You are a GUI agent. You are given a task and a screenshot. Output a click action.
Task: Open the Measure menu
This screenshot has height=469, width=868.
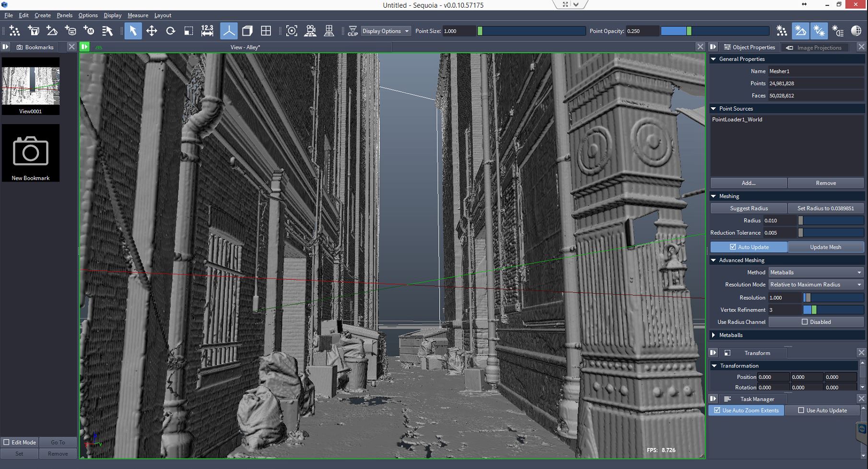[138, 15]
